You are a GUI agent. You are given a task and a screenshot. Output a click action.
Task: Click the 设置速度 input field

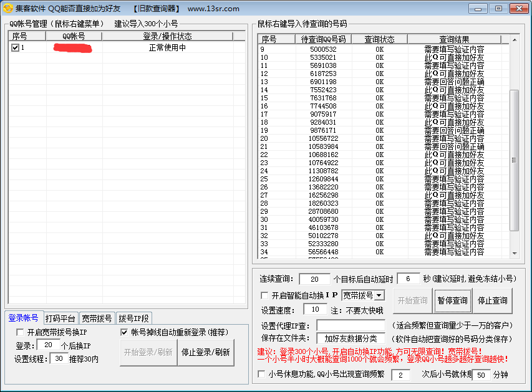(315, 309)
